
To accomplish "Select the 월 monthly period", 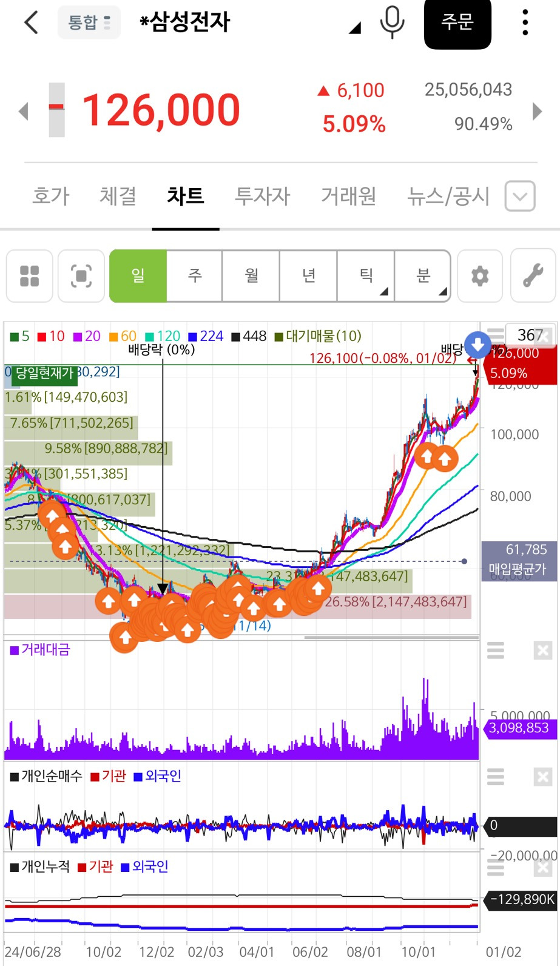I will click(x=251, y=275).
